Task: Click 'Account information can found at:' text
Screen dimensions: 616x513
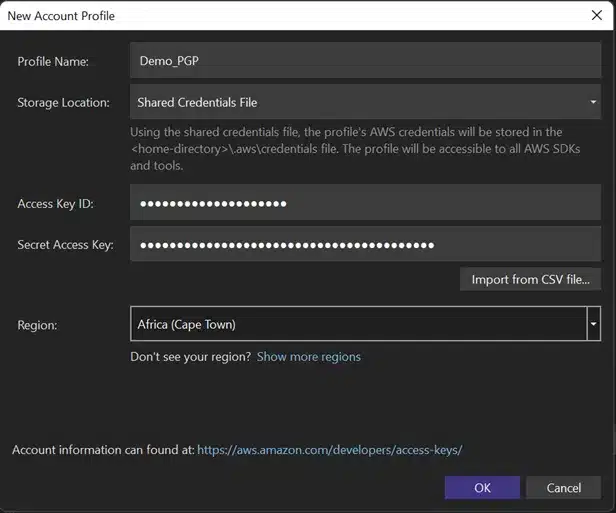Action: 103,450
